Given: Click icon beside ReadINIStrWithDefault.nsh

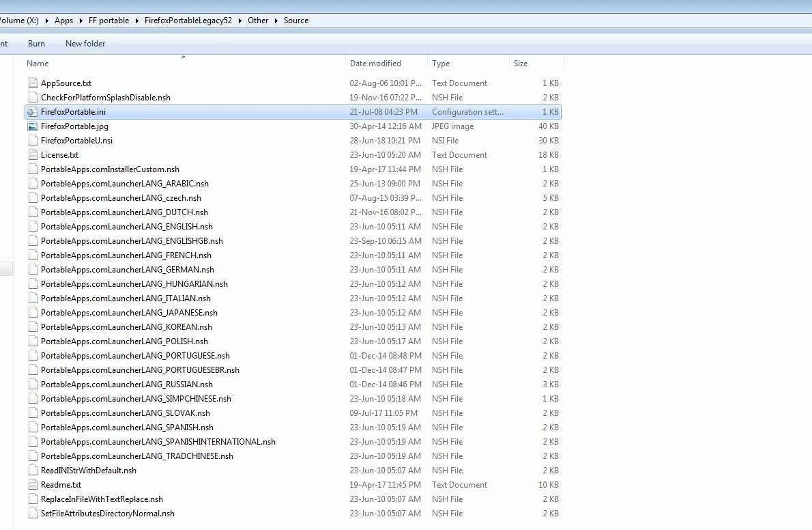Looking at the screenshot, I should [33, 471].
